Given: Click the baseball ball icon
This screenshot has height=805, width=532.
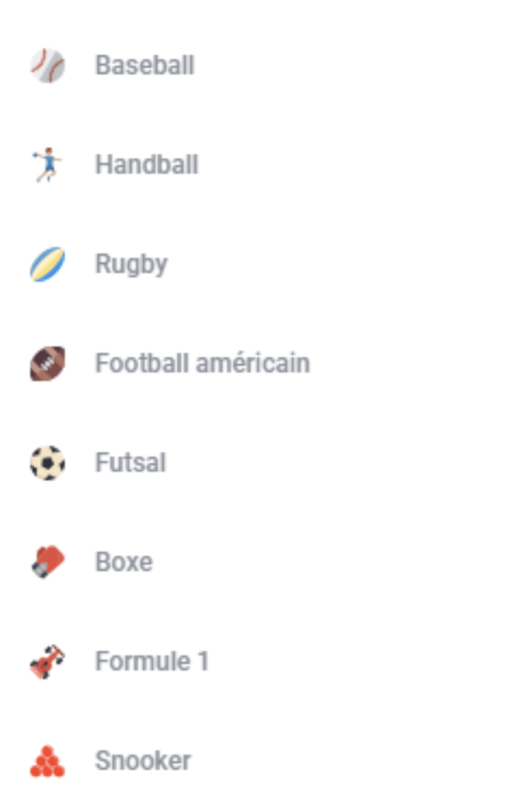Looking at the screenshot, I should click(x=47, y=66).
